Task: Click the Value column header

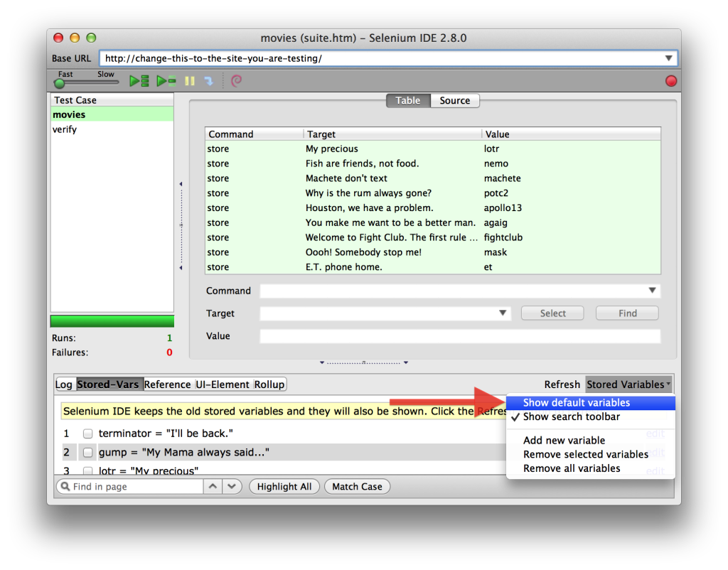Action: point(571,134)
